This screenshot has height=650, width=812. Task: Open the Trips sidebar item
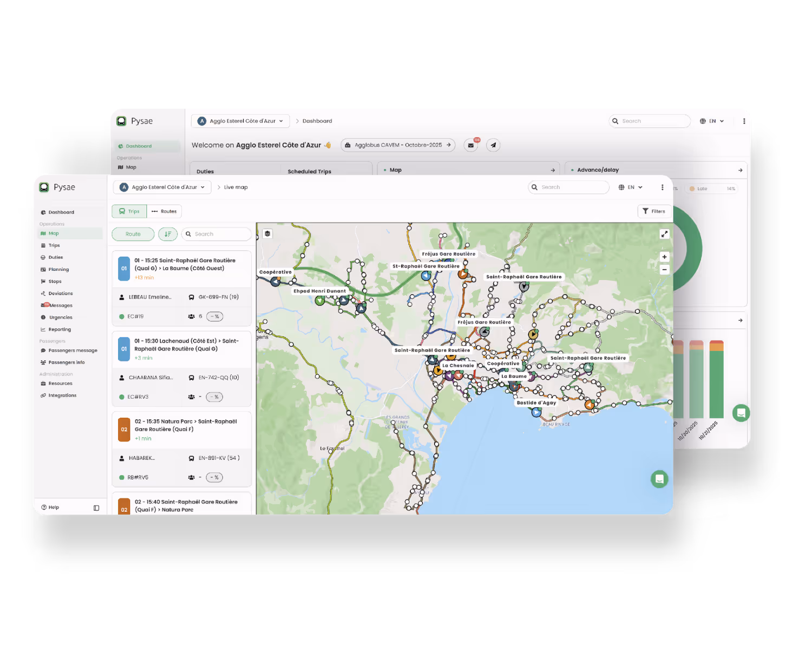(54, 245)
